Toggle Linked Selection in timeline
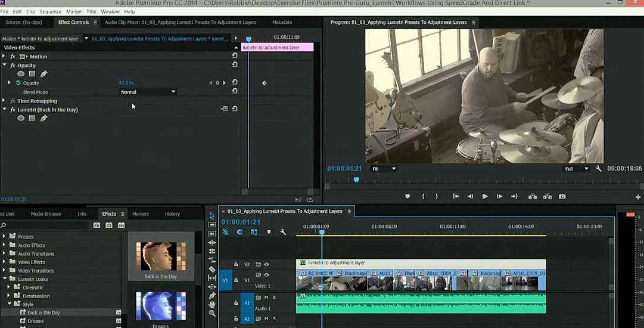Screen dimensions: 644x328 (x=254, y=232)
